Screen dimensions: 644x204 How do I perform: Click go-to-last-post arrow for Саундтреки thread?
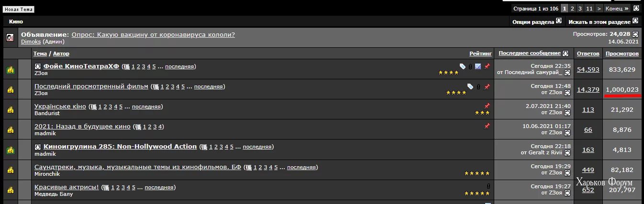(567, 173)
